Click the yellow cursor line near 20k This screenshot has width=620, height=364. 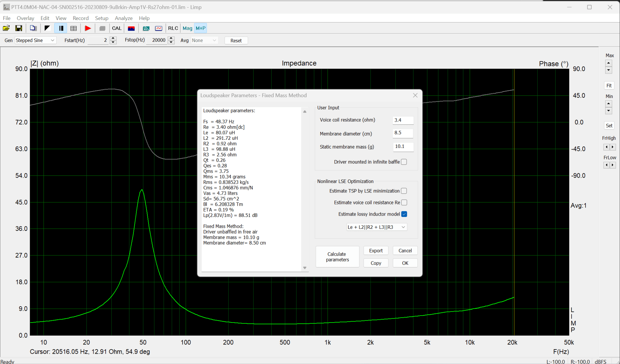514,202
